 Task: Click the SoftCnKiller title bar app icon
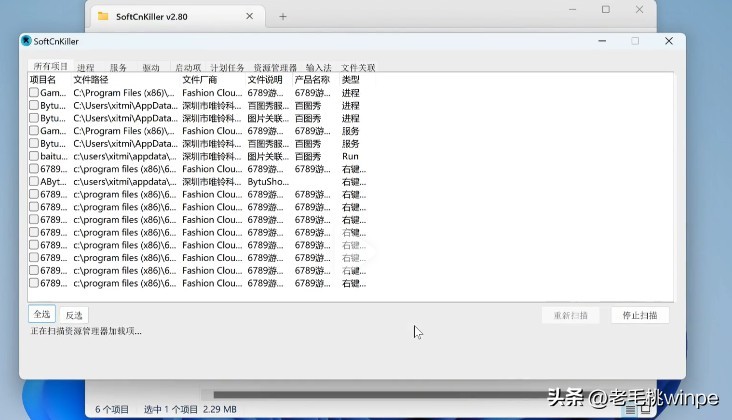pos(27,41)
